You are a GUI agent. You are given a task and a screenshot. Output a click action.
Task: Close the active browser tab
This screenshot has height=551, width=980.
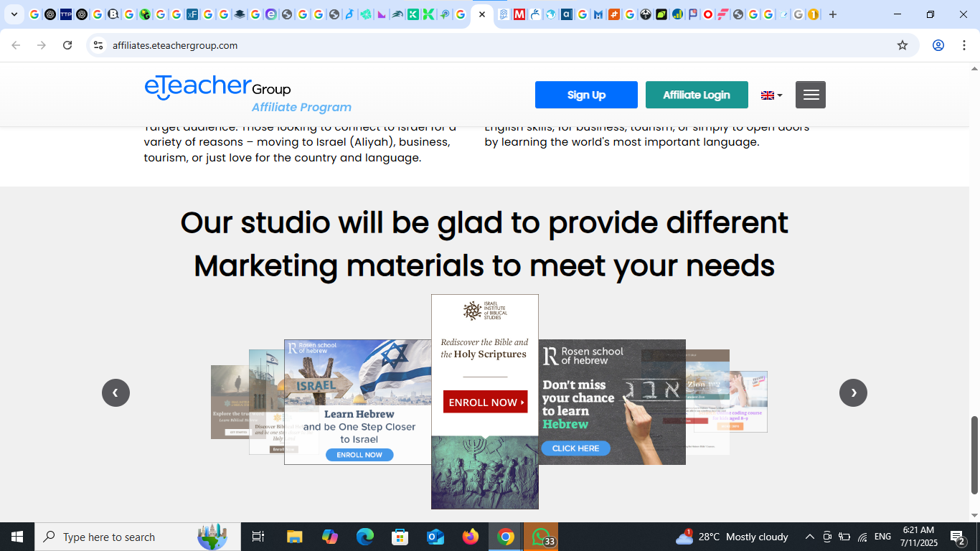(x=482, y=14)
